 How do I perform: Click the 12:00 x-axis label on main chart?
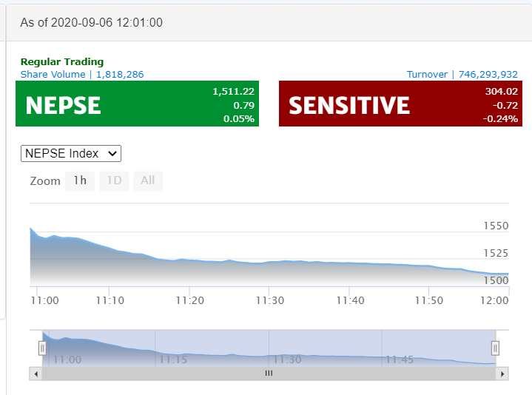tap(494, 300)
